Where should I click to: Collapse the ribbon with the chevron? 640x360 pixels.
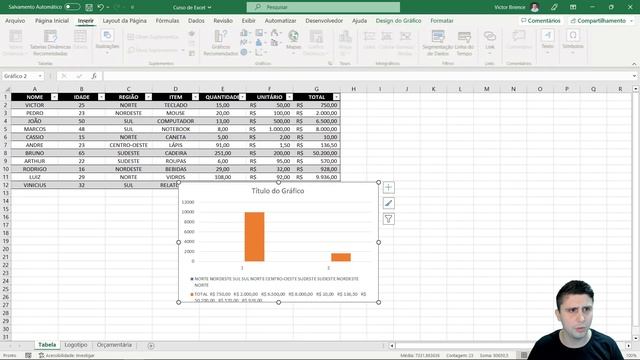[634, 64]
